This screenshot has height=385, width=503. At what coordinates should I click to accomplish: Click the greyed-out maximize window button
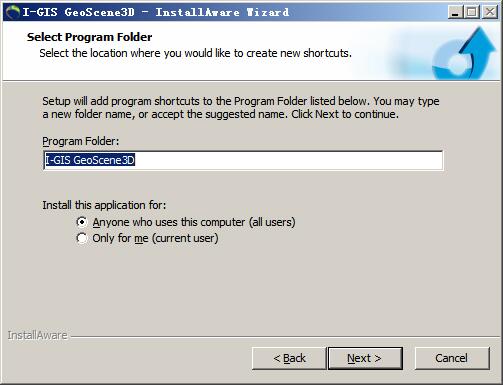tap(472, 12)
